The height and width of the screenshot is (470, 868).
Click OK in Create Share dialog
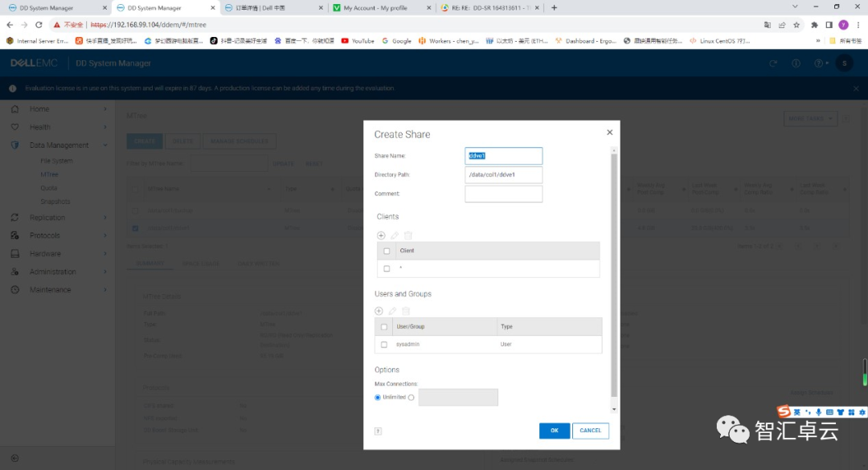click(x=554, y=431)
